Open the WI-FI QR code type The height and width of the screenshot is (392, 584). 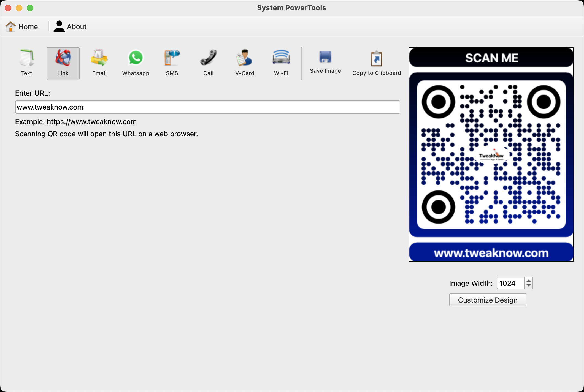point(281,63)
